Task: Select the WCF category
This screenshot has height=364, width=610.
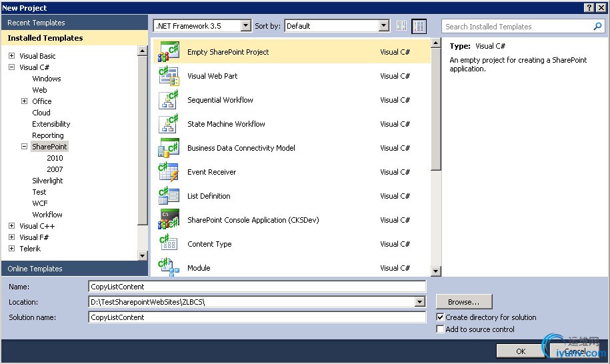Action: (40, 203)
